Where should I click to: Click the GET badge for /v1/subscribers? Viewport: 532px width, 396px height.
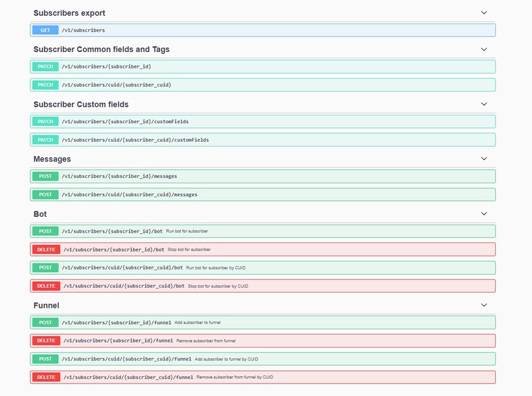pyautogui.click(x=45, y=30)
